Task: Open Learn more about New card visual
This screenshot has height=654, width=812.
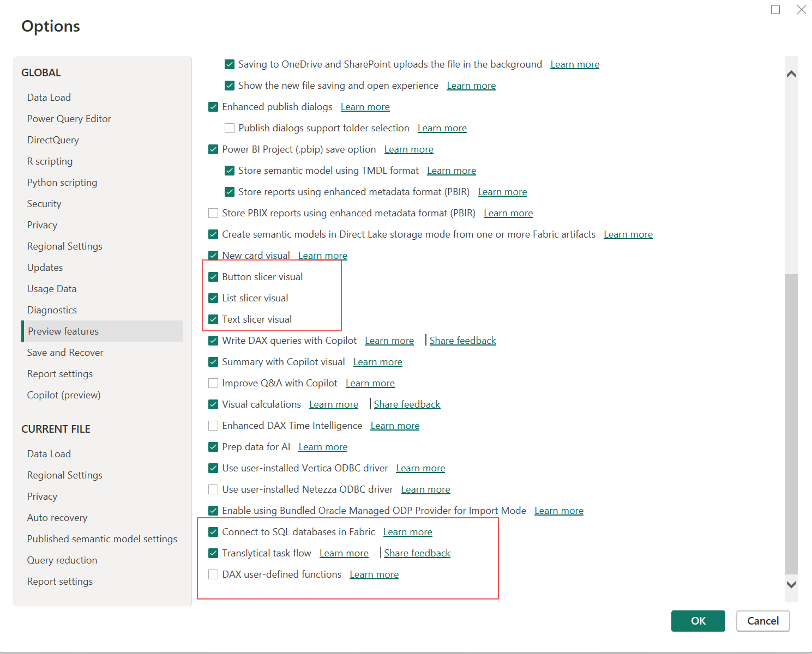Action: coord(322,255)
